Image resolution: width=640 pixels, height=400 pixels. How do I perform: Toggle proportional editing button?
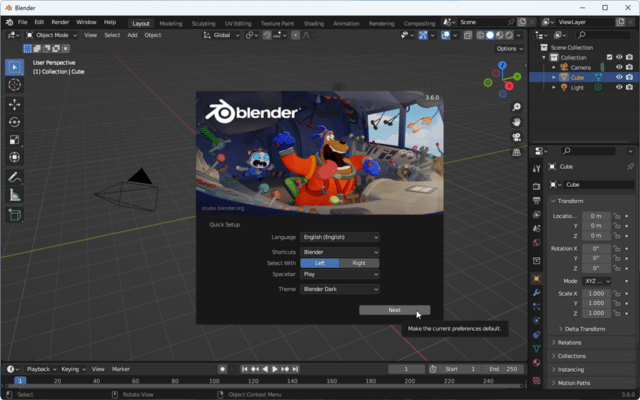click(x=296, y=35)
